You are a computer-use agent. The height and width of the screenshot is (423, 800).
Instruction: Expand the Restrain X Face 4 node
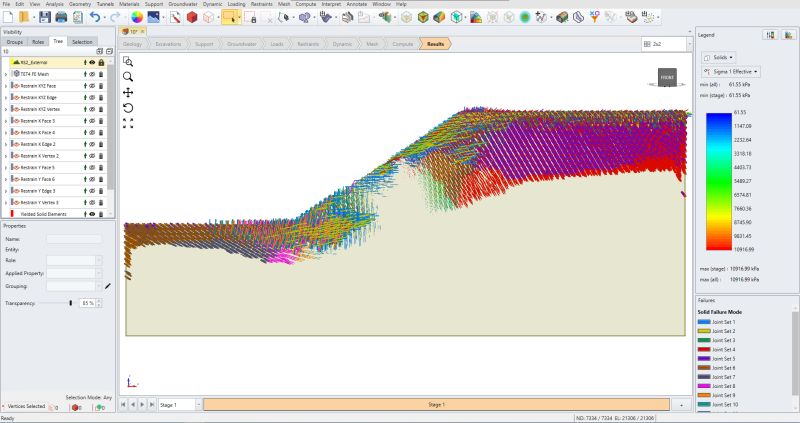[6, 133]
